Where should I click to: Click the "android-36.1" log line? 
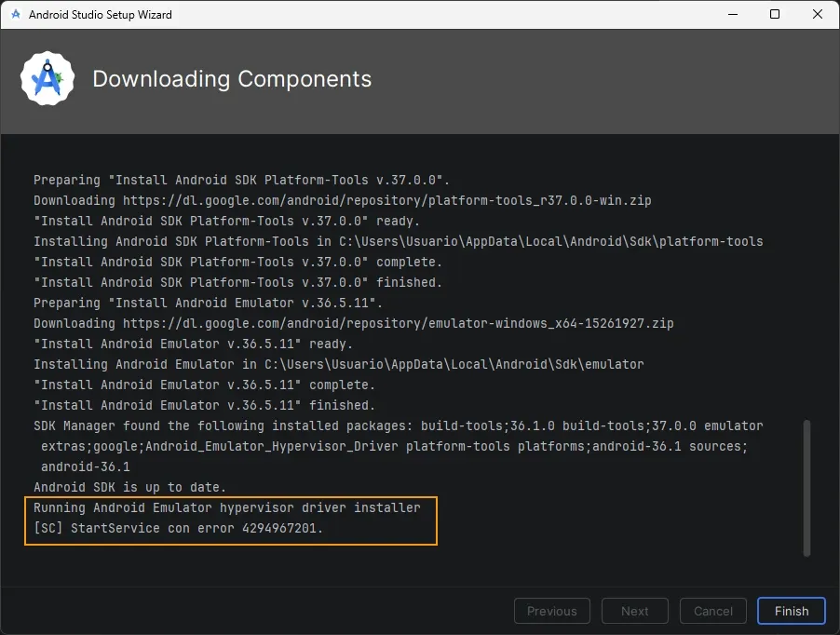pyautogui.click(x=85, y=466)
